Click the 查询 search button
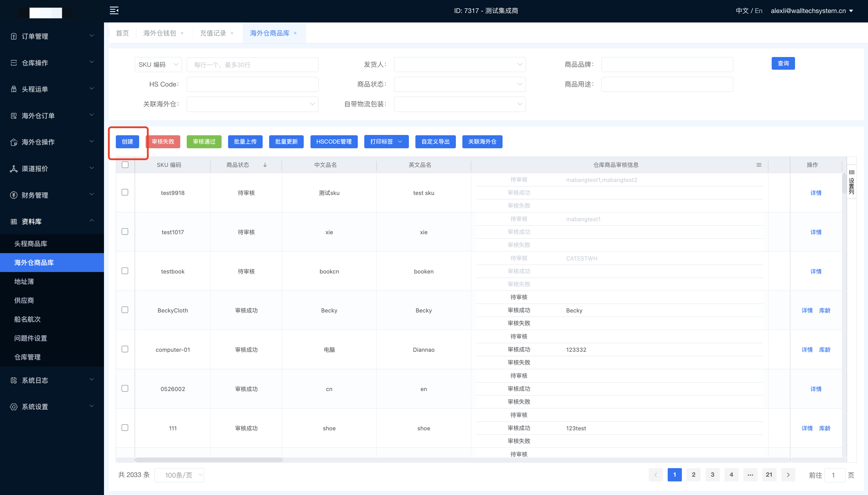Image resolution: width=868 pixels, height=495 pixels. click(x=783, y=63)
